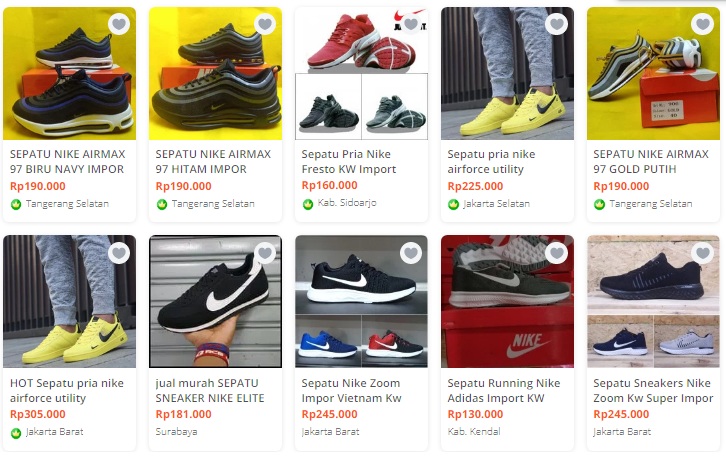The width and height of the screenshot is (726, 460).
Task: Favorite the HOT Sepatu pria airforce listing
Action: [x=119, y=253]
